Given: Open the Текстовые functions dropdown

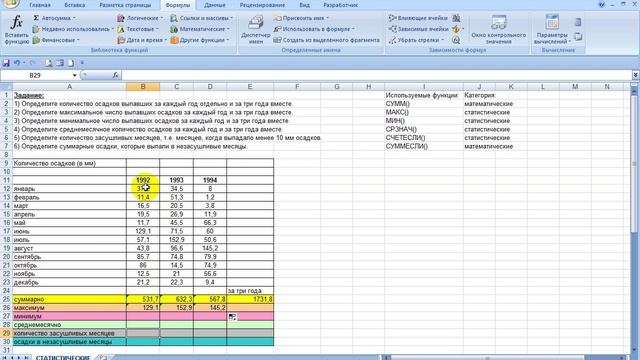Looking at the screenshot, I should pos(138,29).
